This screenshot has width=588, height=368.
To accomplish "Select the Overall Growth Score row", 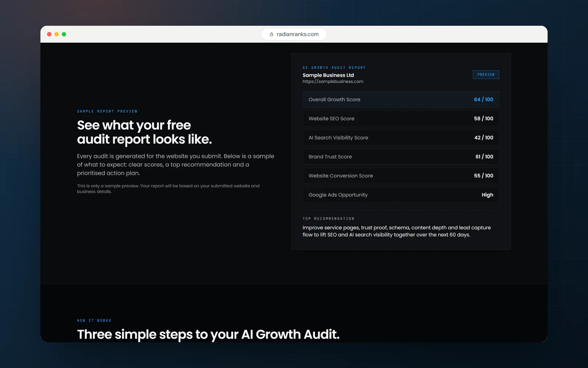I will 401,99.
